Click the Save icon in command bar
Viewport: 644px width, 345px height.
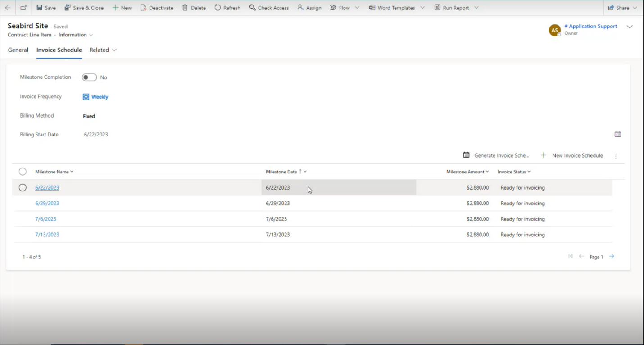pyautogui.click(x=40, y=8)
